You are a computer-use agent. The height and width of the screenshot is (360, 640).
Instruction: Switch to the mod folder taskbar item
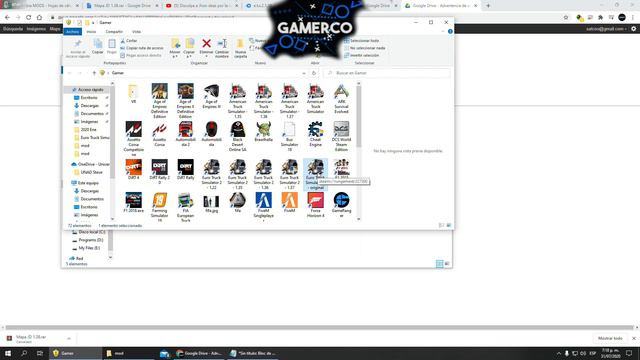click(x=129, y=353)
